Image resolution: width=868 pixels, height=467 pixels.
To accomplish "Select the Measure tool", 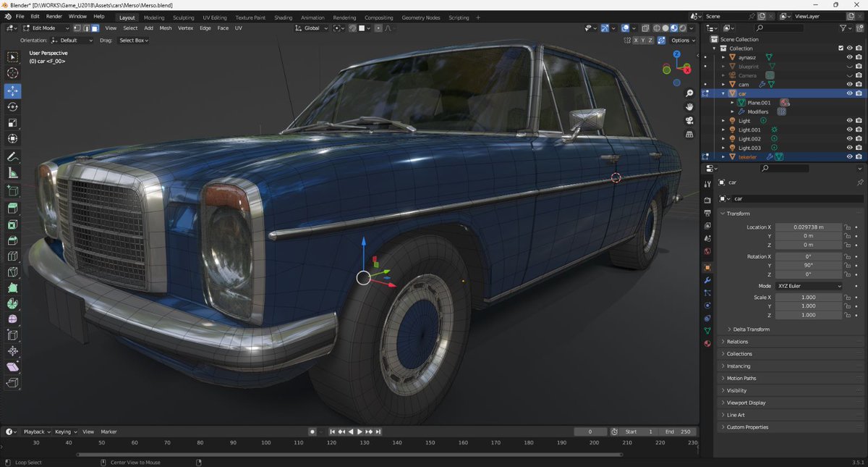I will point(12,173).
